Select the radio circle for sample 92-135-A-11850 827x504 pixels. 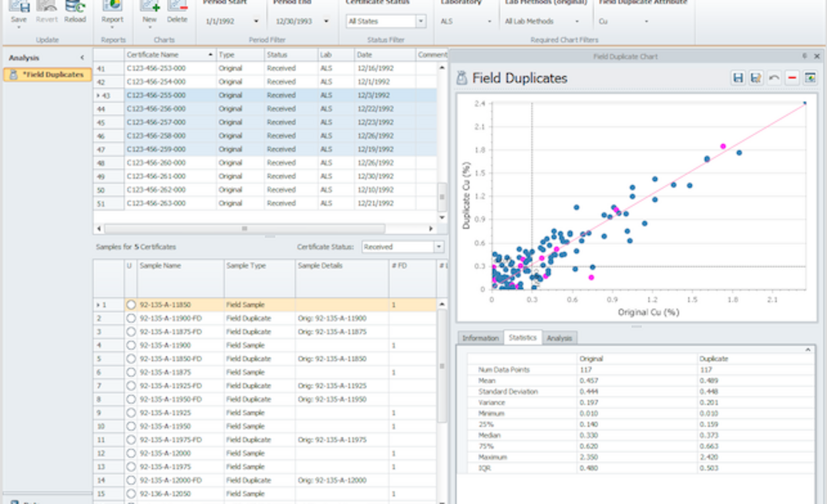tap(131, 305)
